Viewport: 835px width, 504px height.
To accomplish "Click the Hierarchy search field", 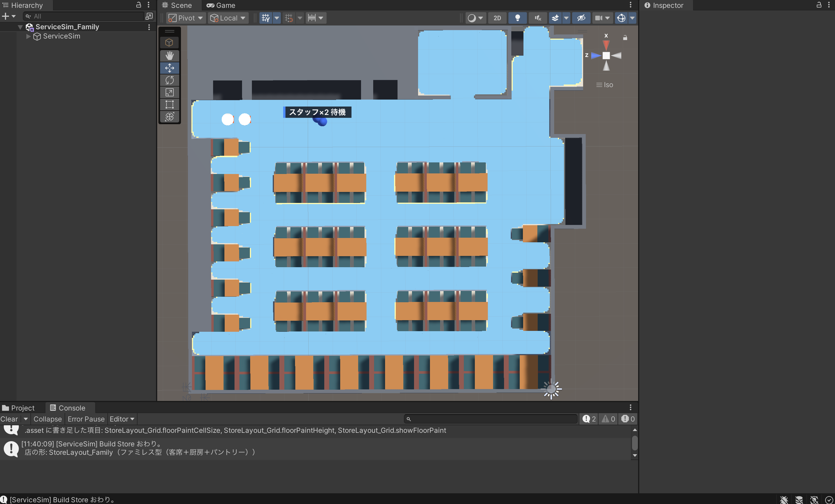I will click(83, 16).
